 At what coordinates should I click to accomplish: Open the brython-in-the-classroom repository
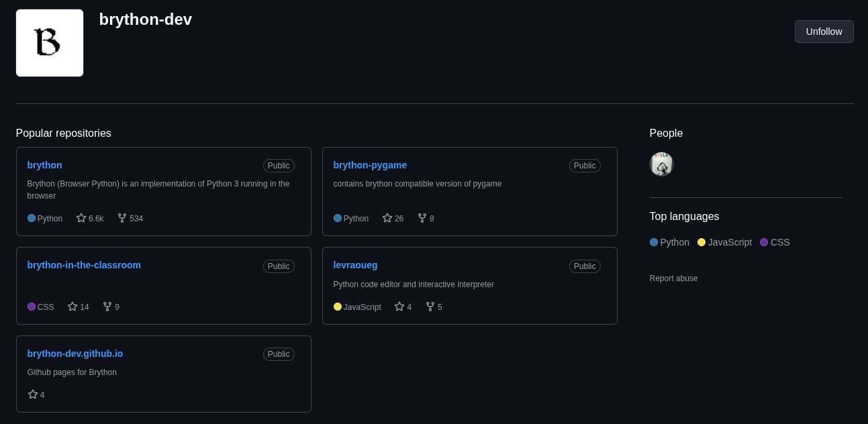84,265
